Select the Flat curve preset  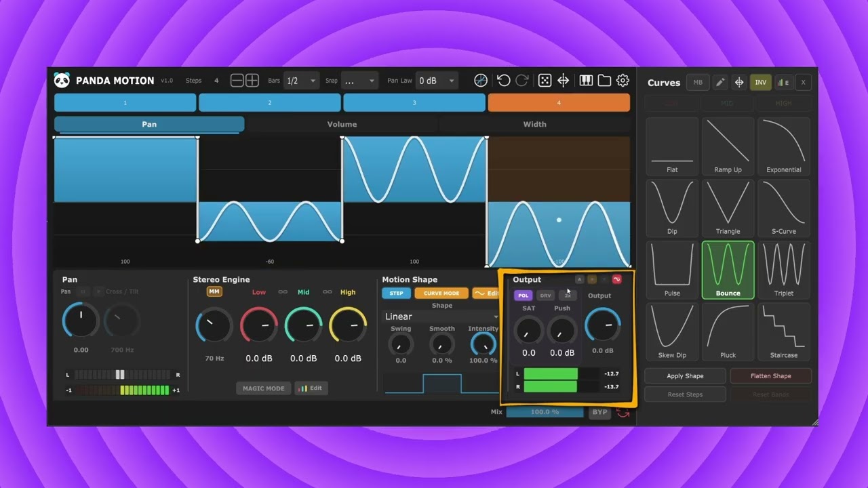(672, 146)
